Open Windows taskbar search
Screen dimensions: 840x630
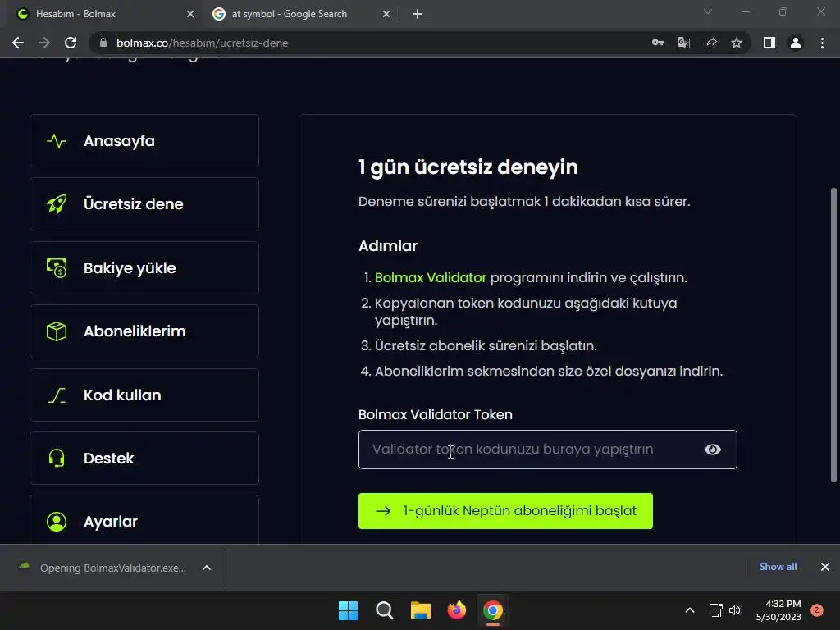coord(385,610)
